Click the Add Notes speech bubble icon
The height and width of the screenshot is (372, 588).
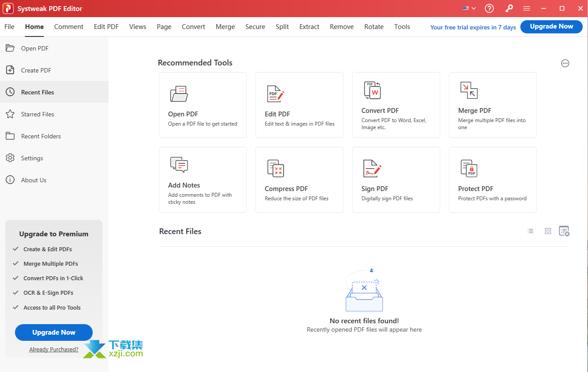(179, 165)
